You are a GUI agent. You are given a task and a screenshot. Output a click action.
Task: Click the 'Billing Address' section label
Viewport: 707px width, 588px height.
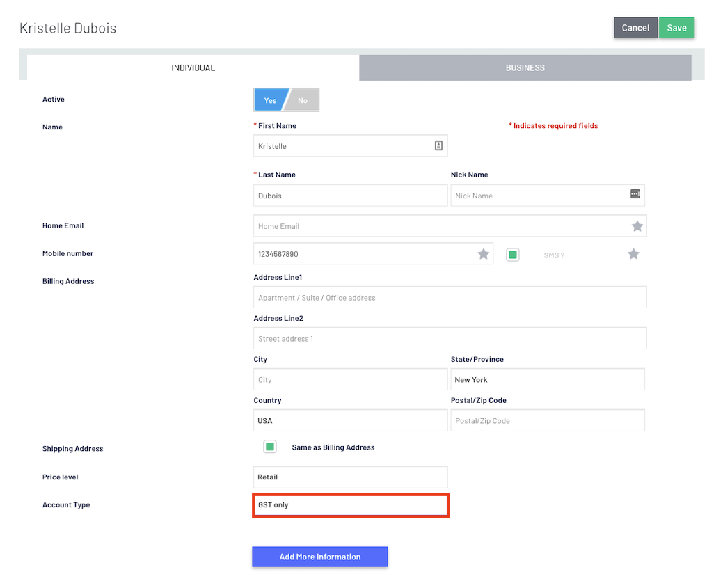68,281
